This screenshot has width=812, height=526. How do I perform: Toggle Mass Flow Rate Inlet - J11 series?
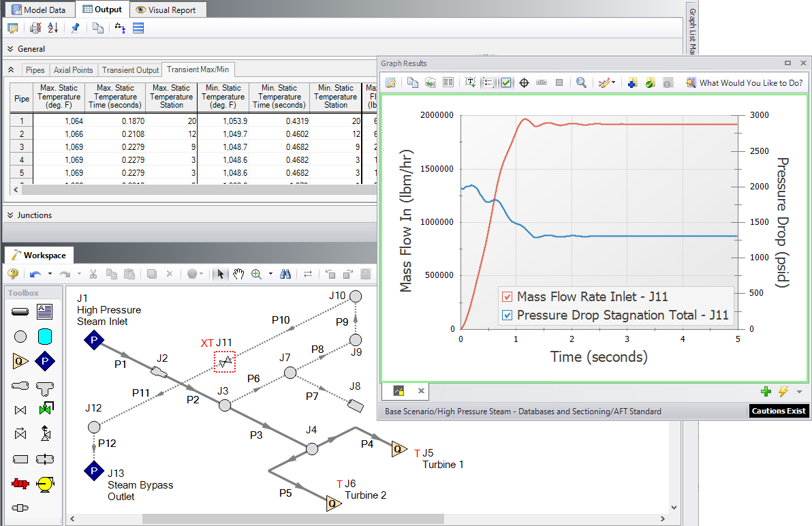pos(507,296)
